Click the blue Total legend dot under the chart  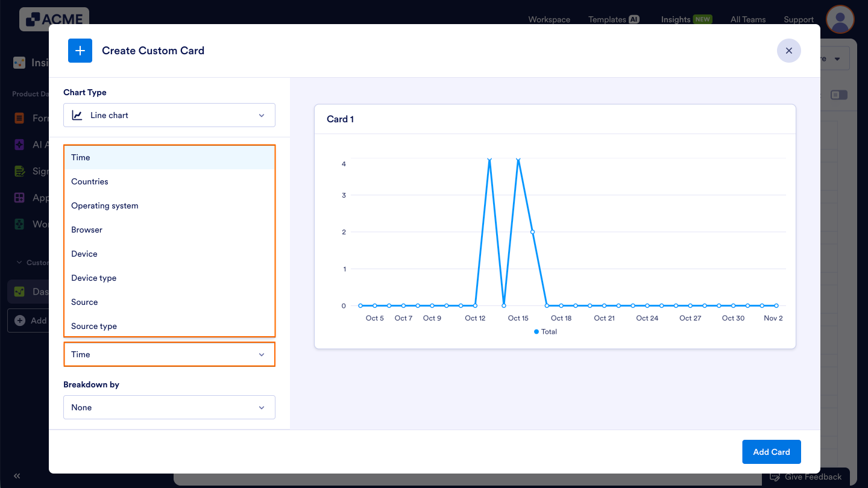(536, 331)
